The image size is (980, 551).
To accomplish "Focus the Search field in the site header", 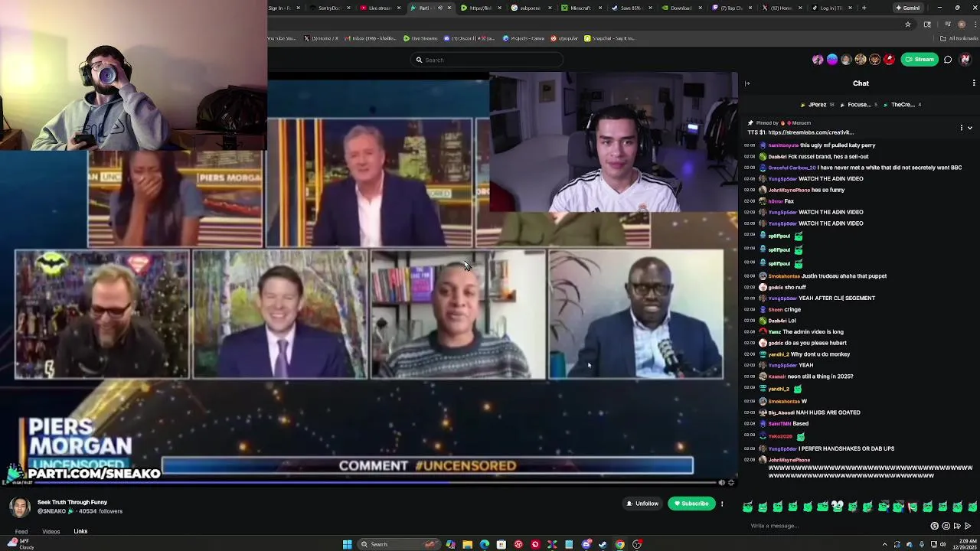I will [487, 60].
